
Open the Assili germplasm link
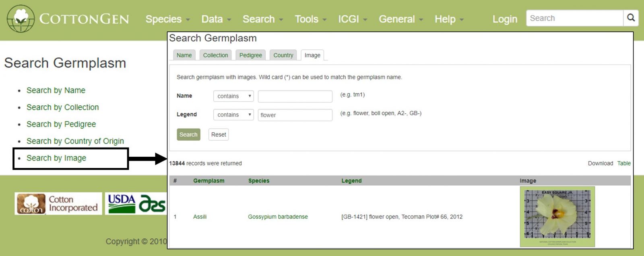pos(200,217)
